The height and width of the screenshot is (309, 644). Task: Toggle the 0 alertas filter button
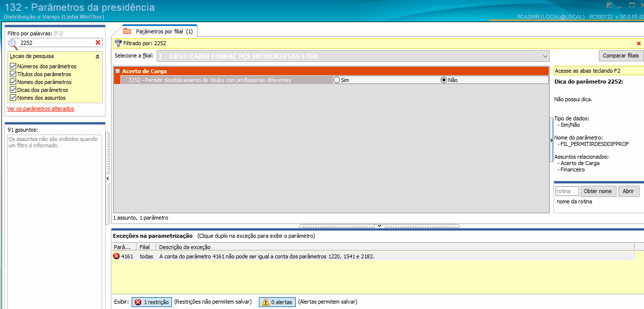pos(278,302)
